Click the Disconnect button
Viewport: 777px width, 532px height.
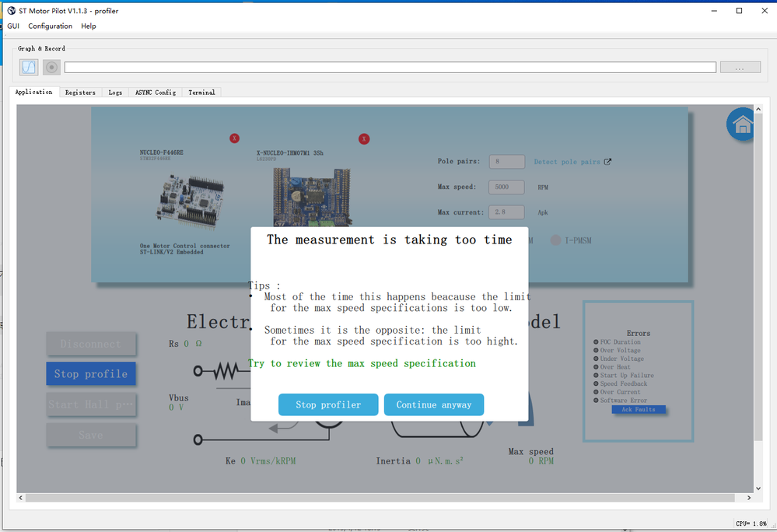pyautogui.click(x=91, y=344)
